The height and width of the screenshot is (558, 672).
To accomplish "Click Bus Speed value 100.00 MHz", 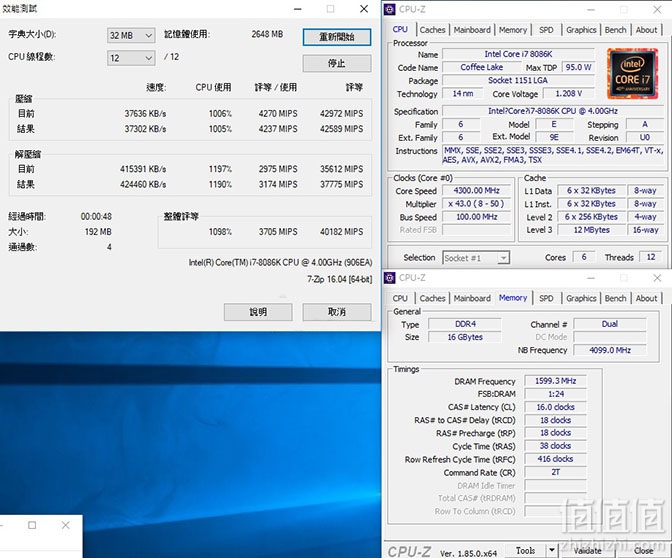I will [477, 217].
